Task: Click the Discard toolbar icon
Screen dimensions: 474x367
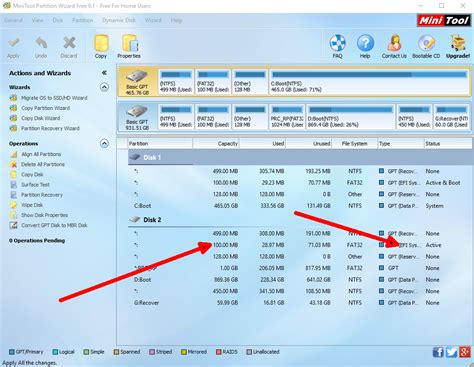Action: 69,47
